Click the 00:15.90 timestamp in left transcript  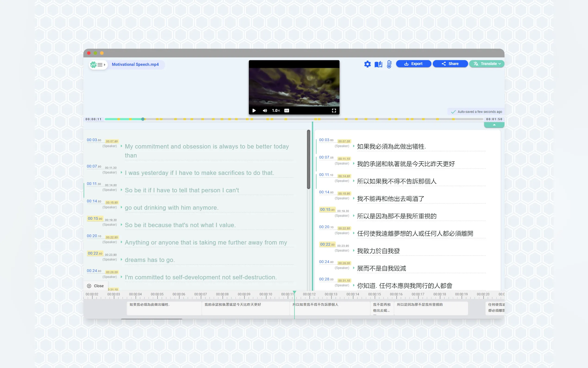point(95,218)
